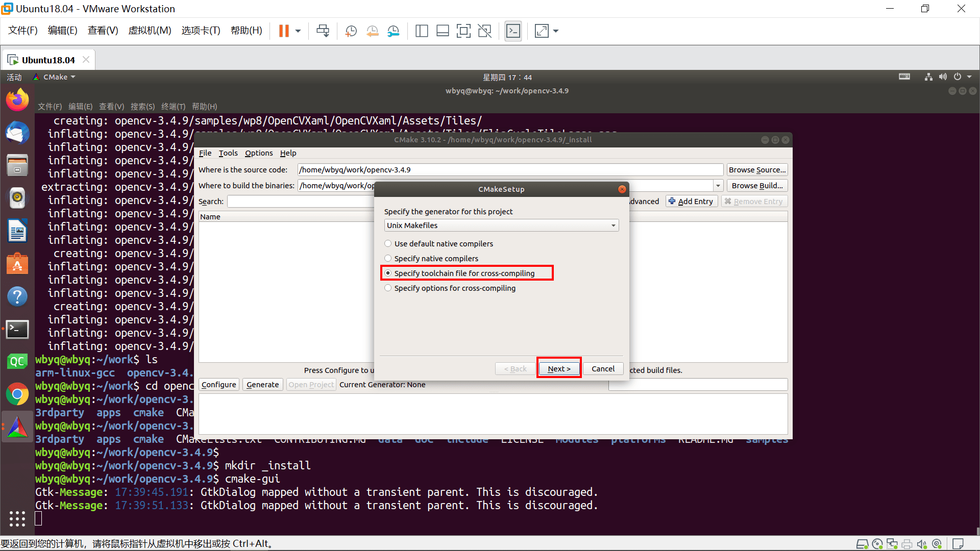Viewport: 980px width, 551px height.
Task: Click the CMake Search input field
Action: (x=301, y=202)
